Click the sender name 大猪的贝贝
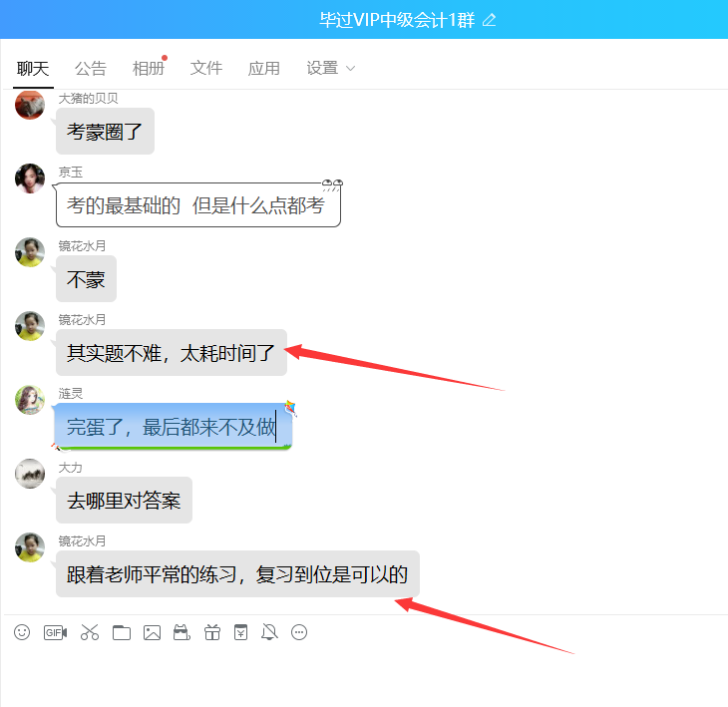The width and height of the screenshot is (728, 707). pos(88,99)
